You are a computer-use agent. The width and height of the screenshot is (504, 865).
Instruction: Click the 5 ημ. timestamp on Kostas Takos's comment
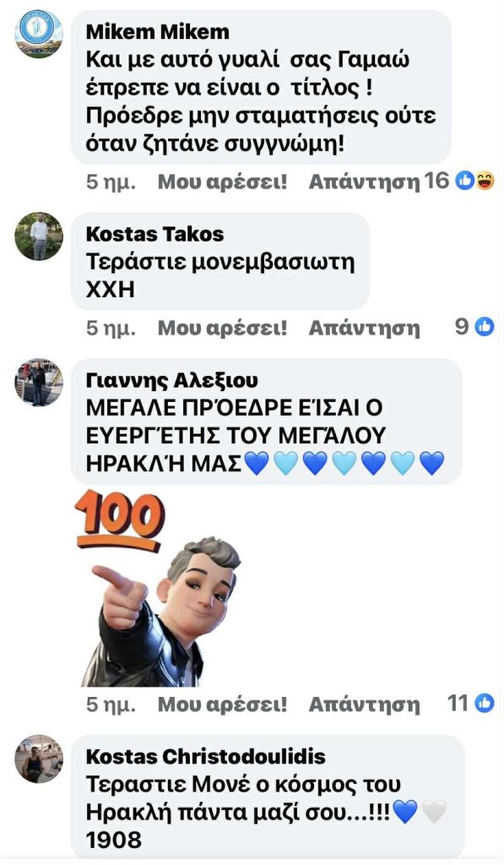pyautogui.click(x=111, y=328)
